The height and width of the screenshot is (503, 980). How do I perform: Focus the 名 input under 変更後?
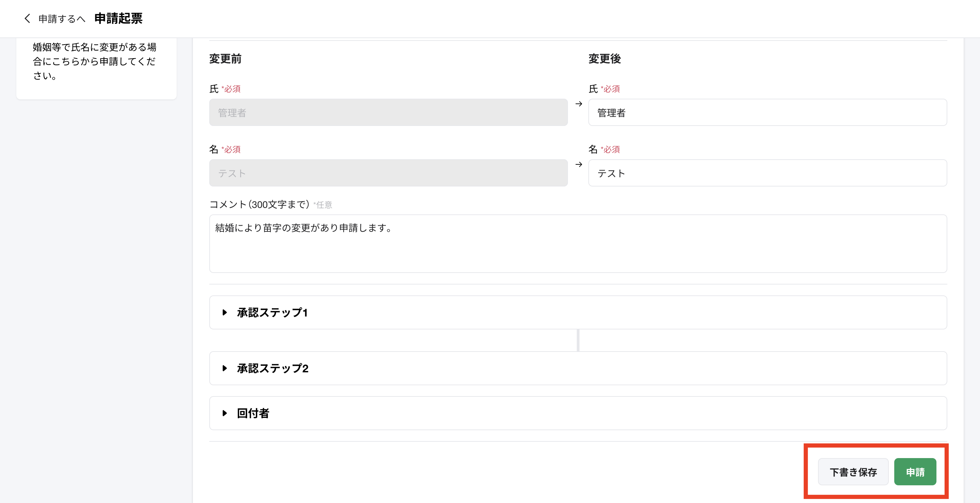pyautogui.click(x=767, y=173)
